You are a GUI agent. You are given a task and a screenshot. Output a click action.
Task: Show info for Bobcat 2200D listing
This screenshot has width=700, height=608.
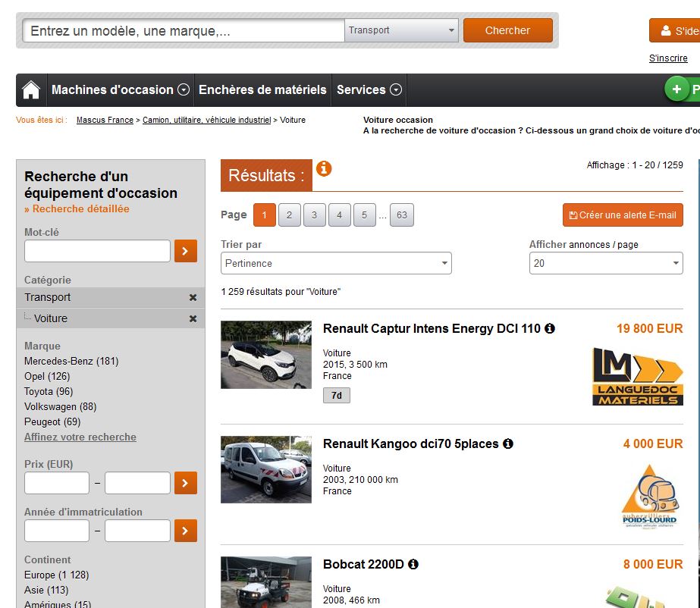(x=413, y=564)
